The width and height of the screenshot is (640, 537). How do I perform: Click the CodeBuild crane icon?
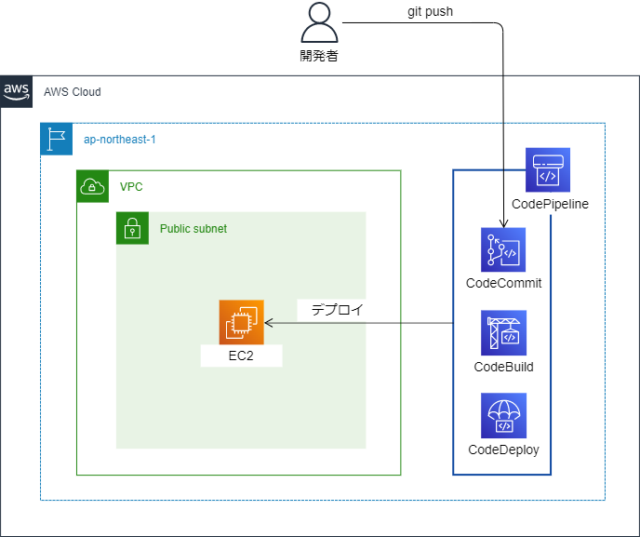click(503, 333)
